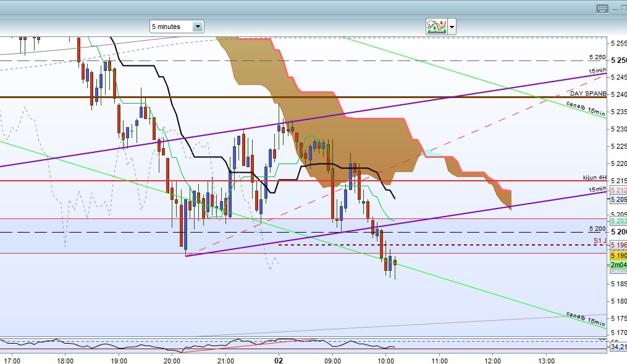627x364 pixels.
Task: Click the '02' date marker on time axis
Action: (x=279, y=360)
